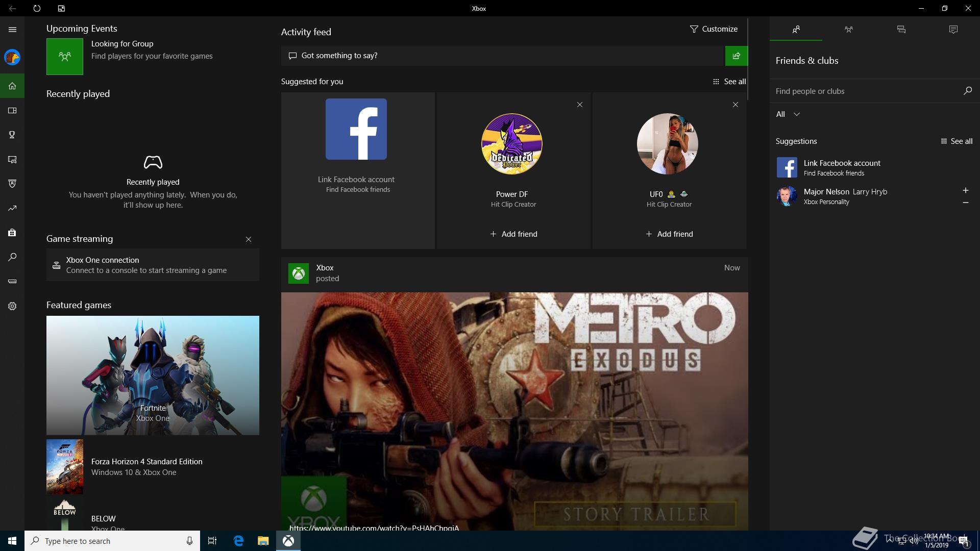This screenshot has height=551, width=980.
Task: Switch to Parties tab icon
Action: [x=848, y=30]
